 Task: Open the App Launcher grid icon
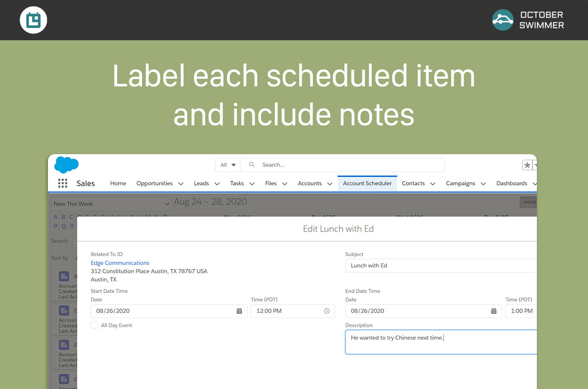tap(63, 183)
